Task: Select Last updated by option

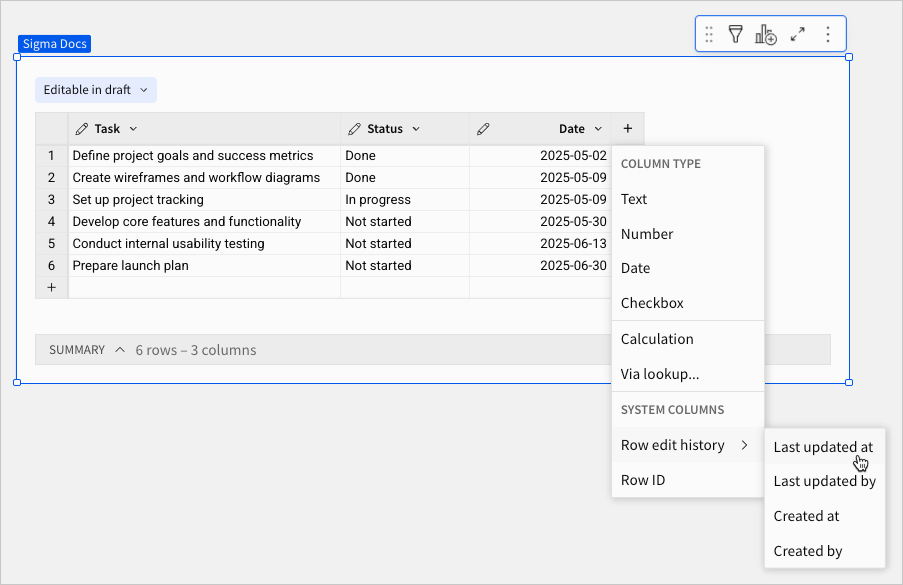Action: click(x=824, y=481)
